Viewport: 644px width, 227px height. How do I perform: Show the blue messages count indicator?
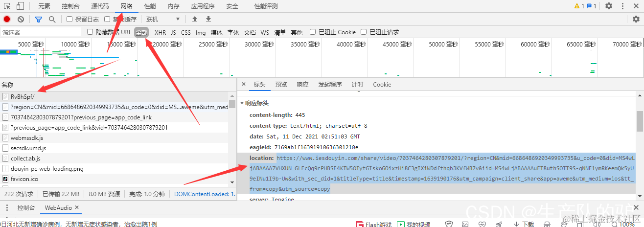tap(592, 6)
